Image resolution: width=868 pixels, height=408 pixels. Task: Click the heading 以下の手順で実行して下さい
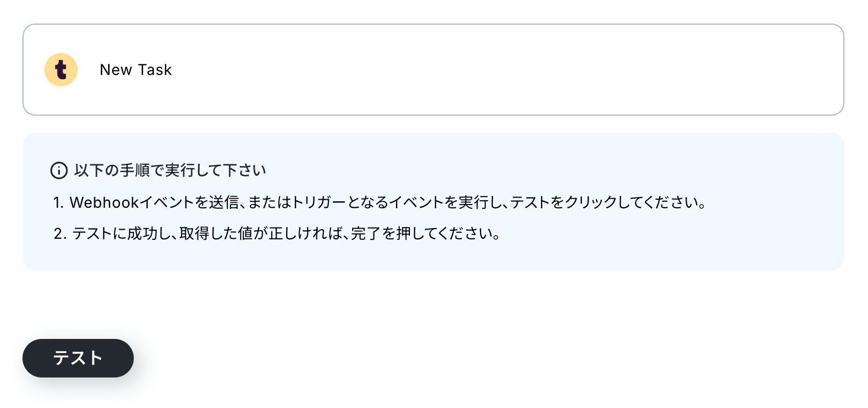coord(170,170)
